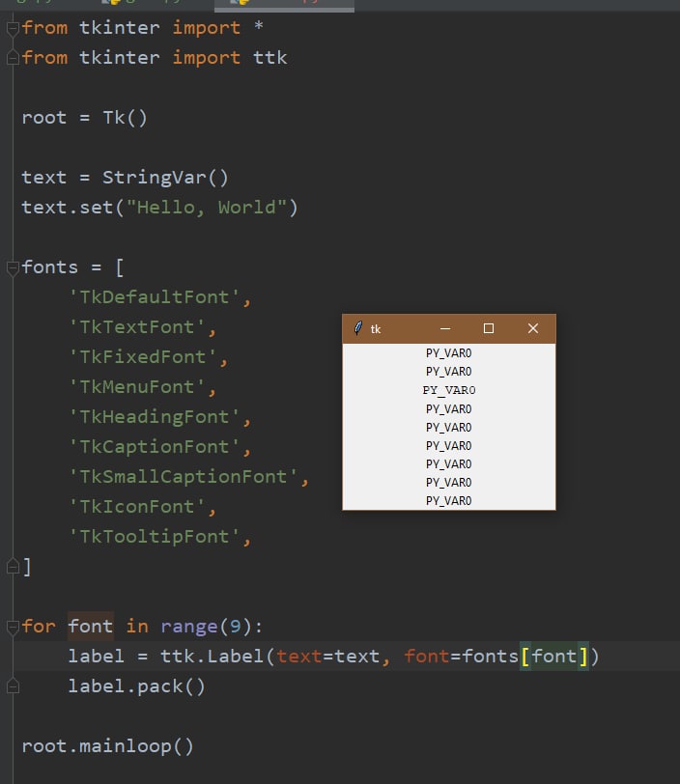Click the 'TkTooltipFont' string
The image size is (680, 784).
[x=155, y=537]
